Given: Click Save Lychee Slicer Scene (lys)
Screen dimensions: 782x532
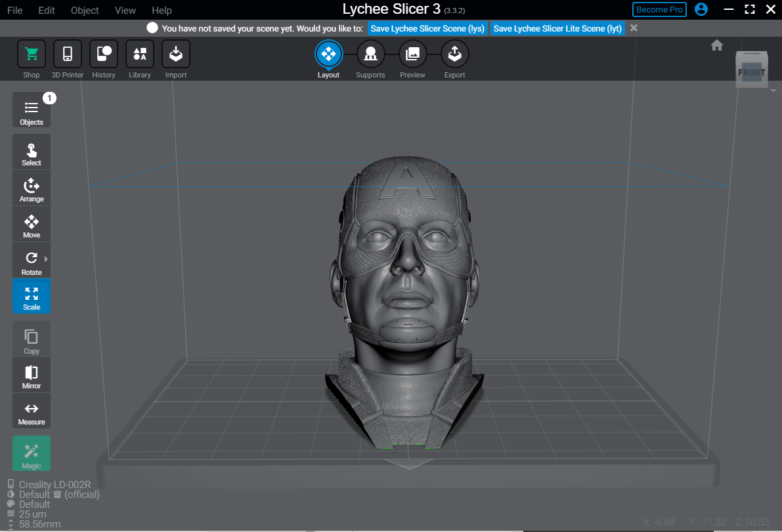Looking at the screenshot, I should [427, 28].
